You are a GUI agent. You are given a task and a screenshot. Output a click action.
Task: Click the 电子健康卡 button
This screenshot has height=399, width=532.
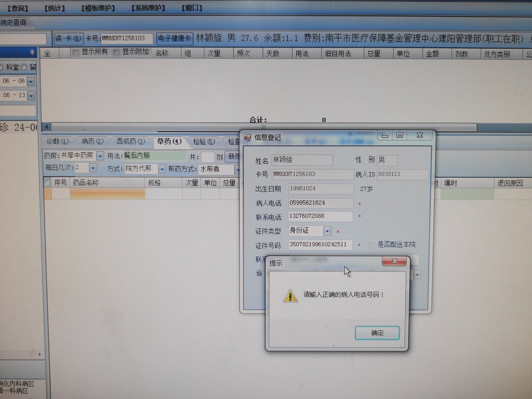(175, 39)
